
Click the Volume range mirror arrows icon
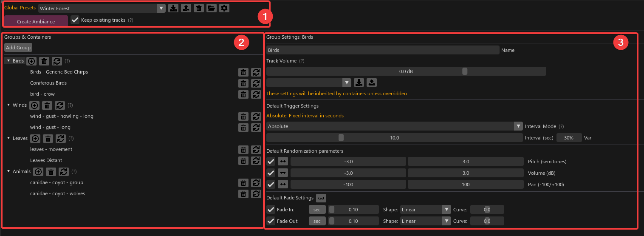(283, 173)
